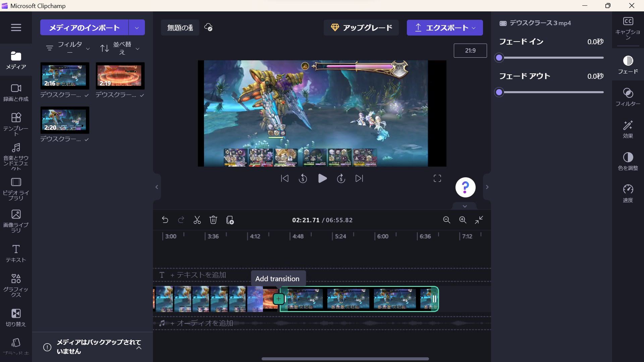Open 音楽とサウンドエフェクト library
The width and height of the screenshot is (644, 362).
[x=16, y=157]
